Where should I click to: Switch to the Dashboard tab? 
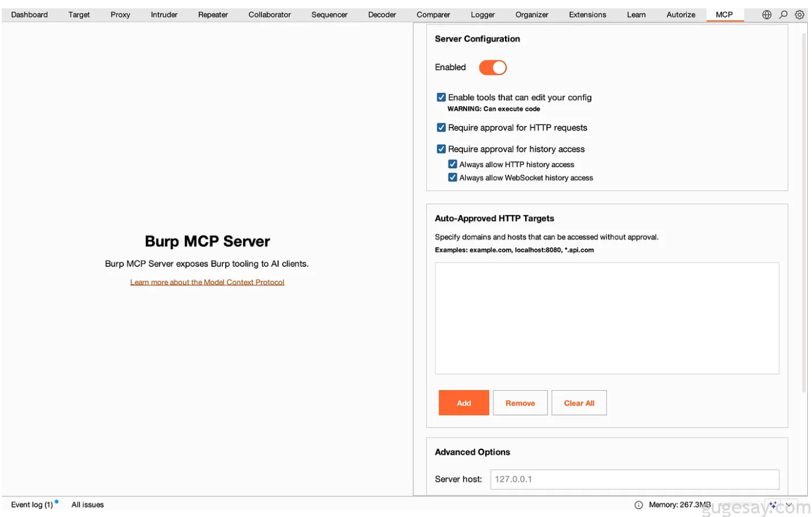point(30,15)
